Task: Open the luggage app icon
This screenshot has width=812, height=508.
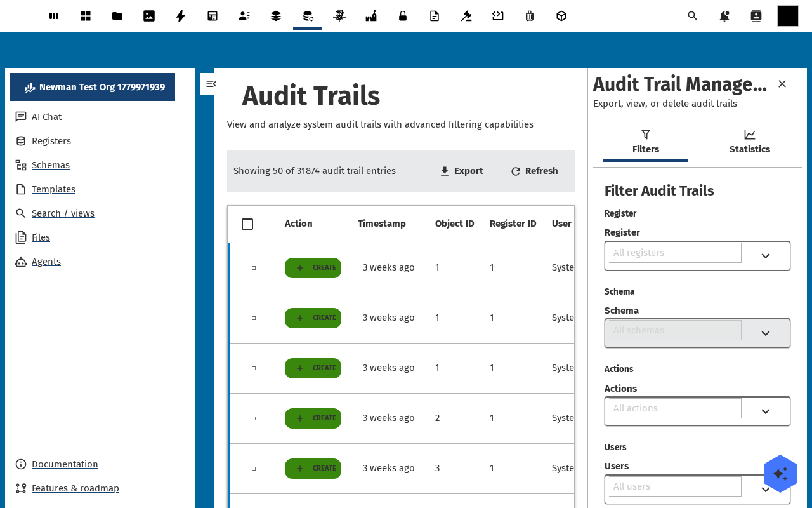Action: tap(530, 16)
